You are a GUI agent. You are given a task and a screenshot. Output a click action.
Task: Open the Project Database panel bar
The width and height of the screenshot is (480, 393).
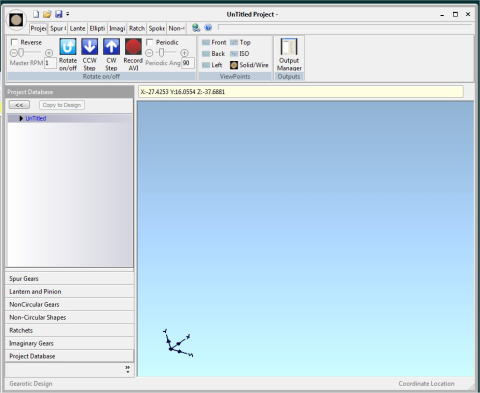pyautogui.click(x=69, y=356)
